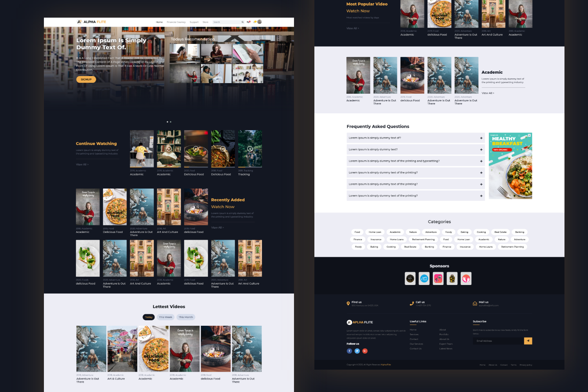Select the Insurance category tag in the second row
The height and width of the screenshot is (392, 588).
point(376,240)
